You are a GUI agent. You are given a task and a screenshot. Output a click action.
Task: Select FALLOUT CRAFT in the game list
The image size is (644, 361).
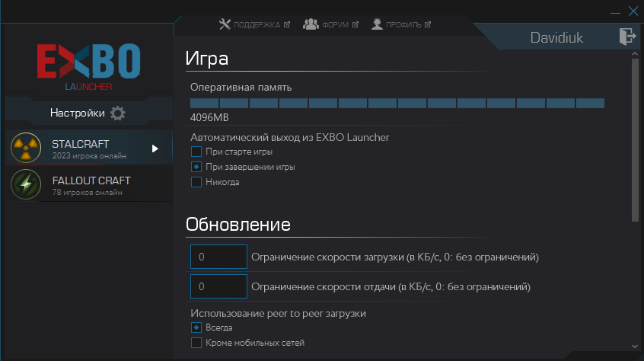[x=89, y=184]
